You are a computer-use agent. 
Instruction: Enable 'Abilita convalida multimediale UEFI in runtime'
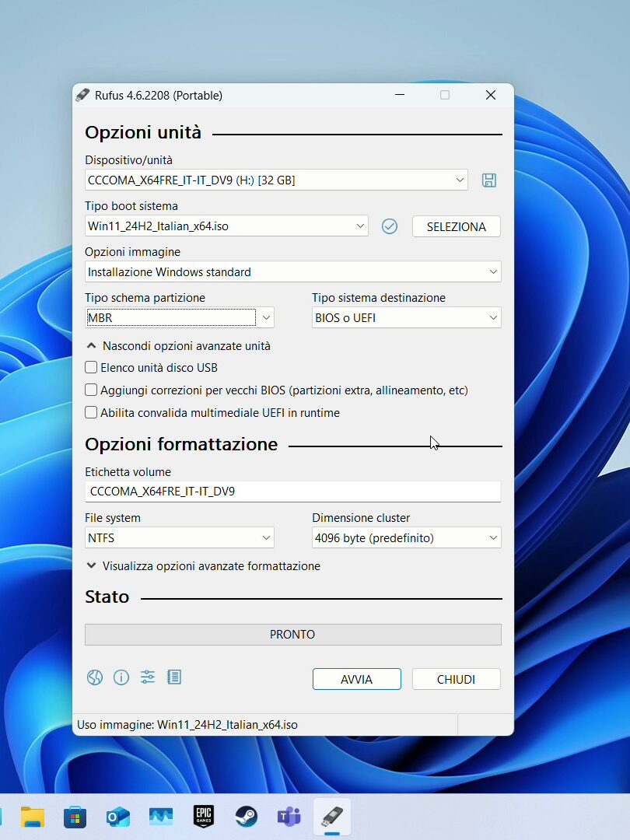(91, 411)
